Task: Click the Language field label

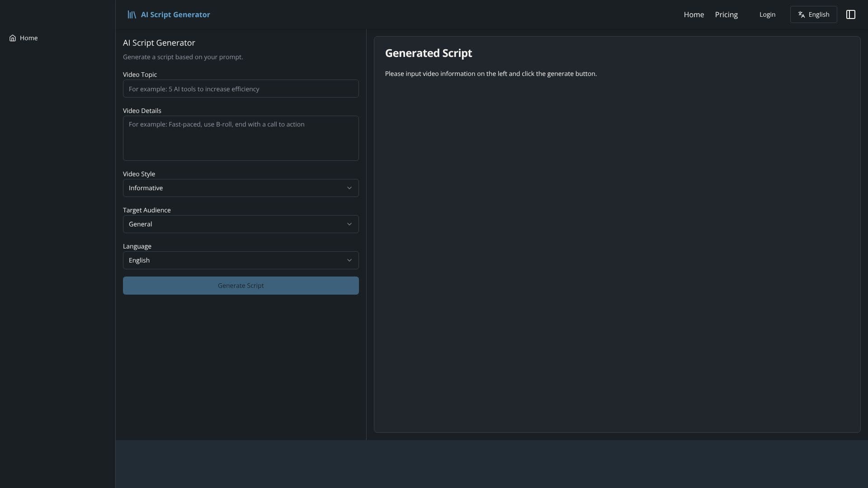Action: pyautogui.click(x=137, y=246)
